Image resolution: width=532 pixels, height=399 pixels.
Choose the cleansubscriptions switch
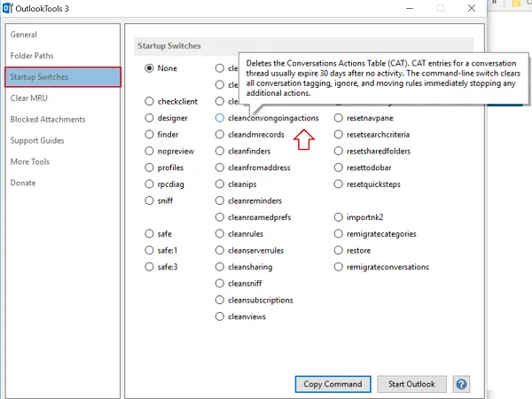coord(220,300)
